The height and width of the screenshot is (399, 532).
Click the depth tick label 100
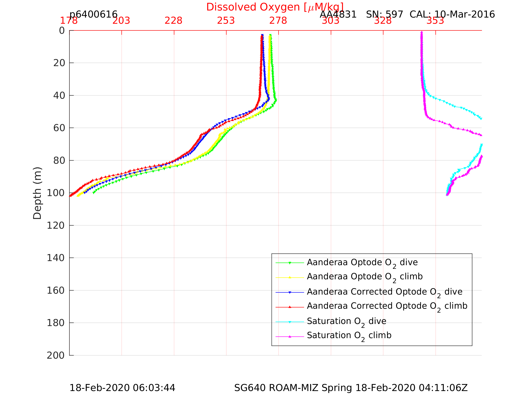click(x=56, y=193)
